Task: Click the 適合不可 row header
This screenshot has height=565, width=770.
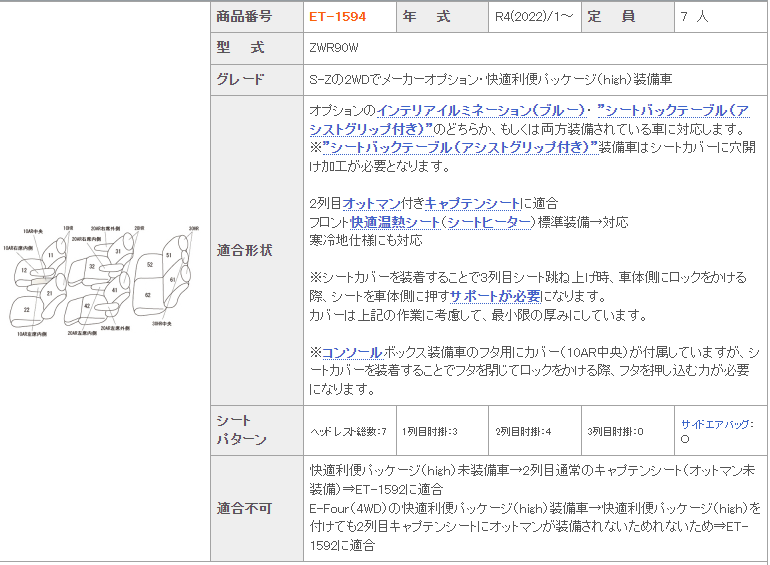Action: point(244,508)
